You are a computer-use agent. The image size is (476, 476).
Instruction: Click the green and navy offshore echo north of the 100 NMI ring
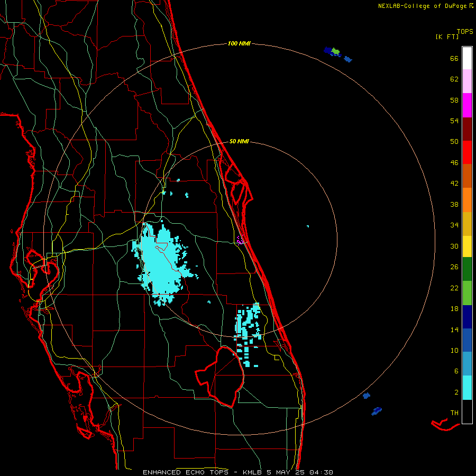pyautogui.click(x=333, y=52)
